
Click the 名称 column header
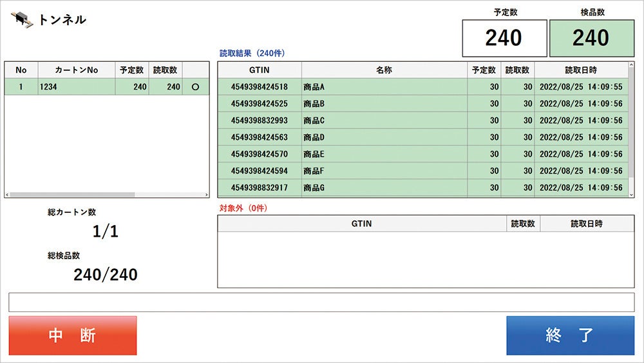(x=384, y=70)
